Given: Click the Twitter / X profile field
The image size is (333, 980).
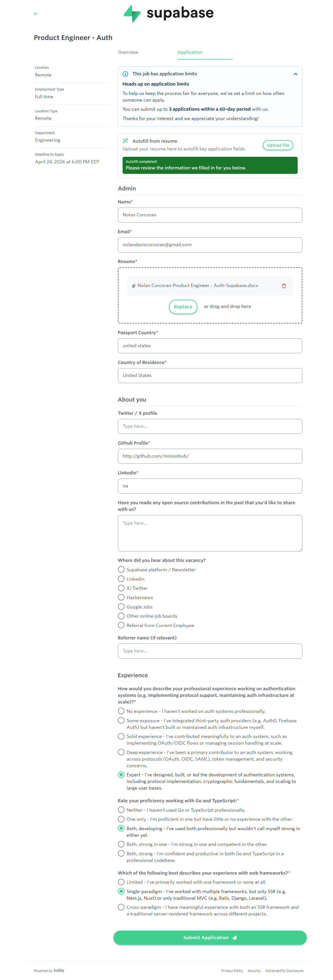Looking at the screenshot, I should click(x=210, y=426).
